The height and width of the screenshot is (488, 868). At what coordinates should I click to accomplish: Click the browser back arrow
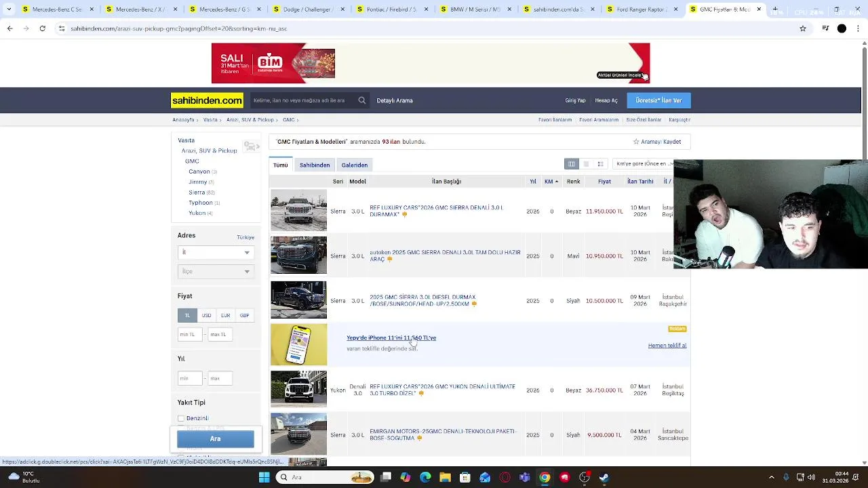(x=9, y=28)
